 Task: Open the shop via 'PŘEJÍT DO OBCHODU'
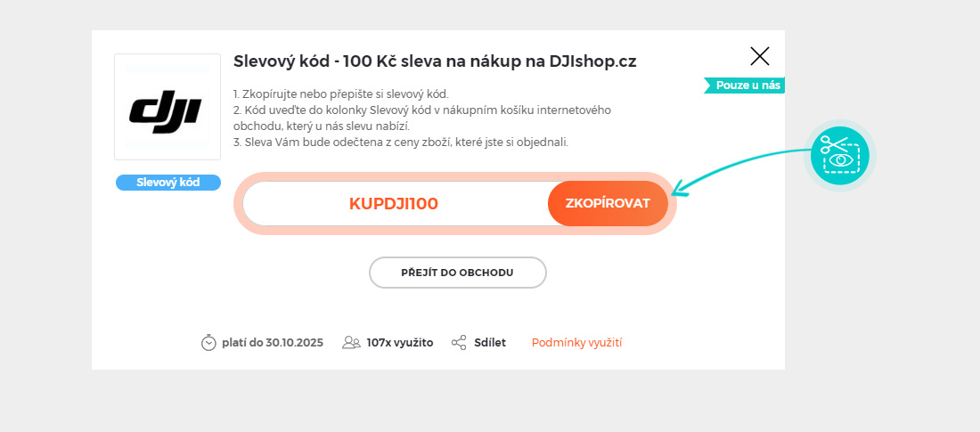pyautogui.click(x=457, y=273)
